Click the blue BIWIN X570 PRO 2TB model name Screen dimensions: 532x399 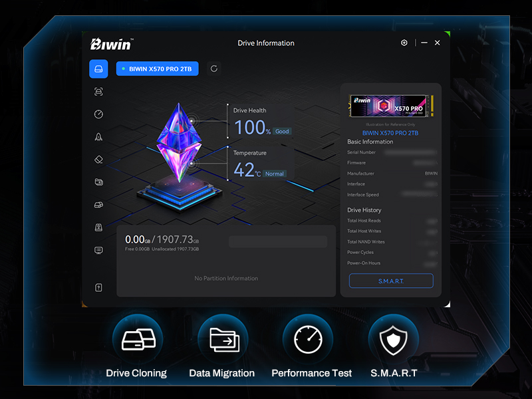click(390, 133)
